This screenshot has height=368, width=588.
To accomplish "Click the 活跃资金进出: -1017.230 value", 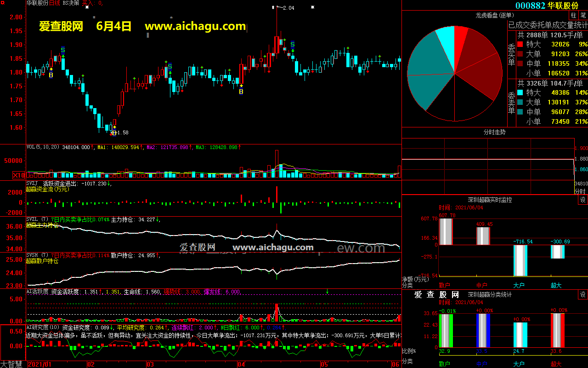I will pos(74,183).
